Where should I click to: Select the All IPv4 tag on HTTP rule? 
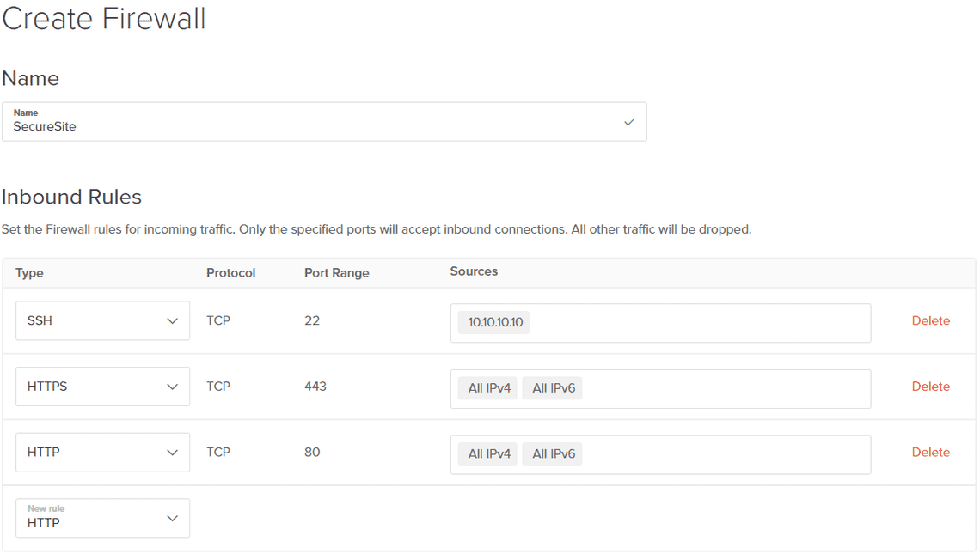click(487, 453)
